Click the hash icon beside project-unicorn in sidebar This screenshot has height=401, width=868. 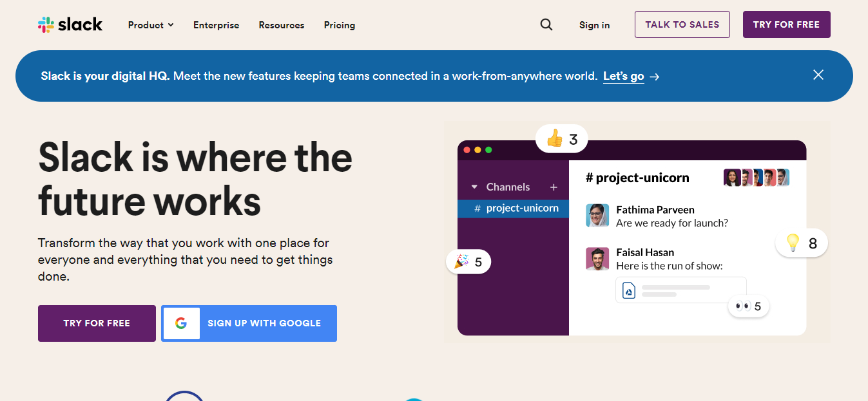coord(477,209)
